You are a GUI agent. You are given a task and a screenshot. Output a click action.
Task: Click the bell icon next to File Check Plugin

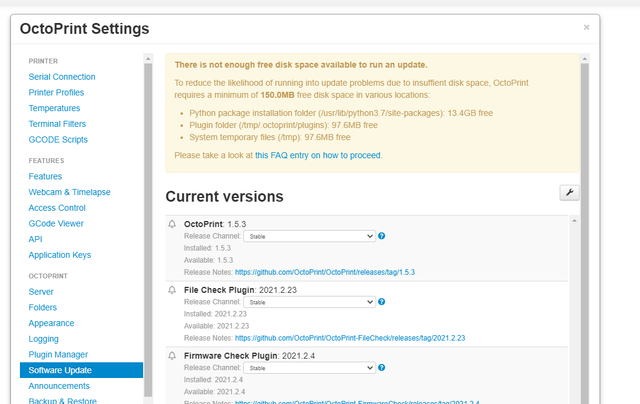coord(172,290)
